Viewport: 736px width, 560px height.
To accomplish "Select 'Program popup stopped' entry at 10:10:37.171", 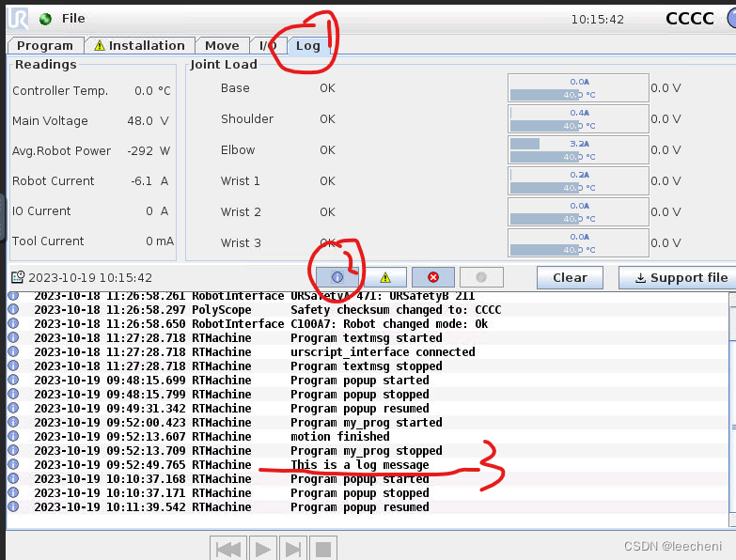I will pos(368,493).
